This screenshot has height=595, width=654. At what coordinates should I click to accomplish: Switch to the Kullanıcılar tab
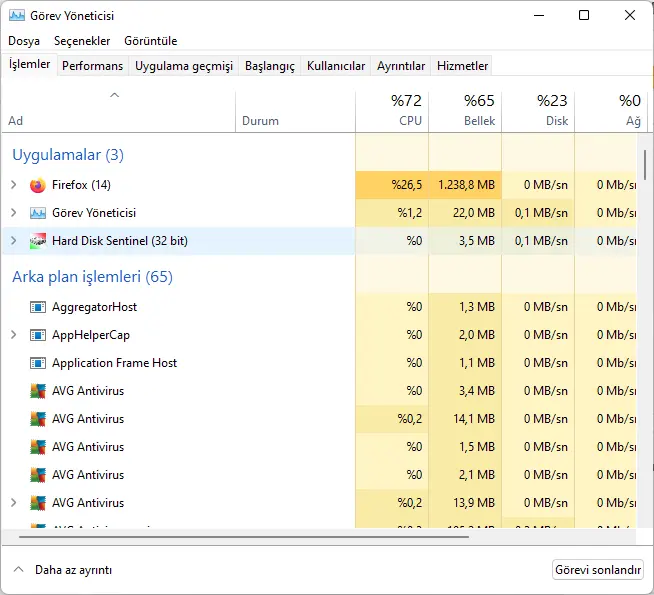336,66
